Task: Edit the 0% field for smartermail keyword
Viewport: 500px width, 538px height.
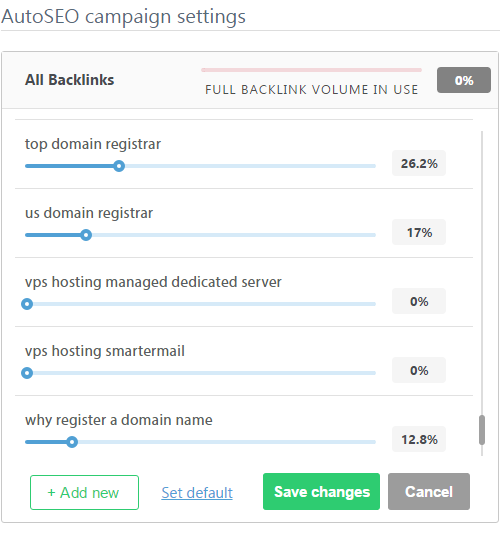Action: 419,370
